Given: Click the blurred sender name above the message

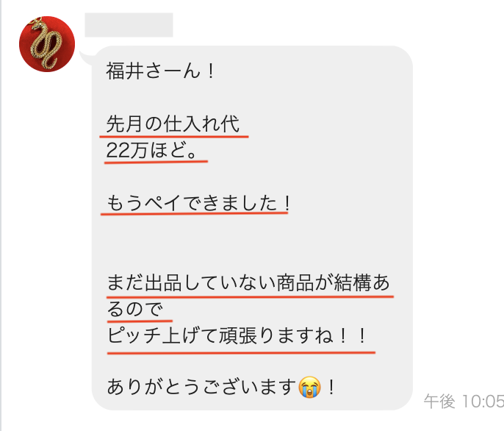Looking at the screenshot, I should pos(129,25).
